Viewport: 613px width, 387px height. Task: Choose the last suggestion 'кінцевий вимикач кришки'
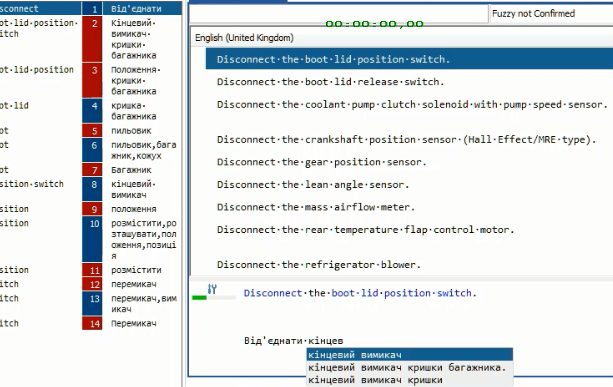click(x=410, y=380)
